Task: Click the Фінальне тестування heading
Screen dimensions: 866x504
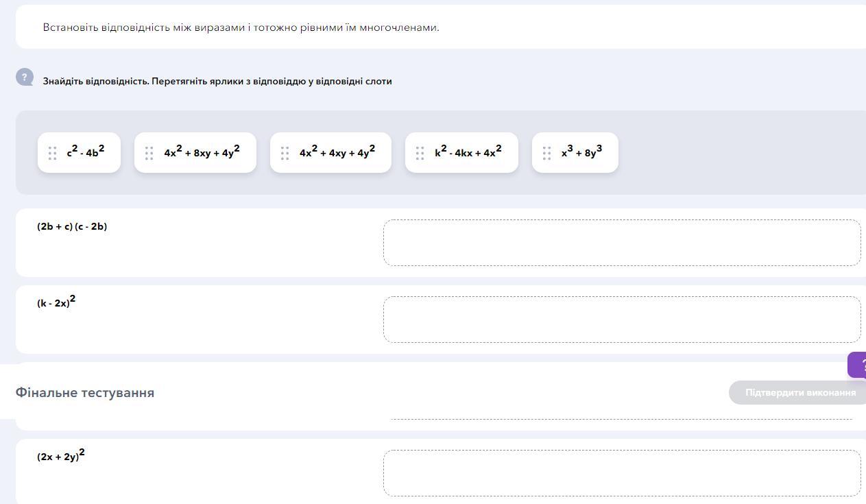Action: [x=85, y=393]
